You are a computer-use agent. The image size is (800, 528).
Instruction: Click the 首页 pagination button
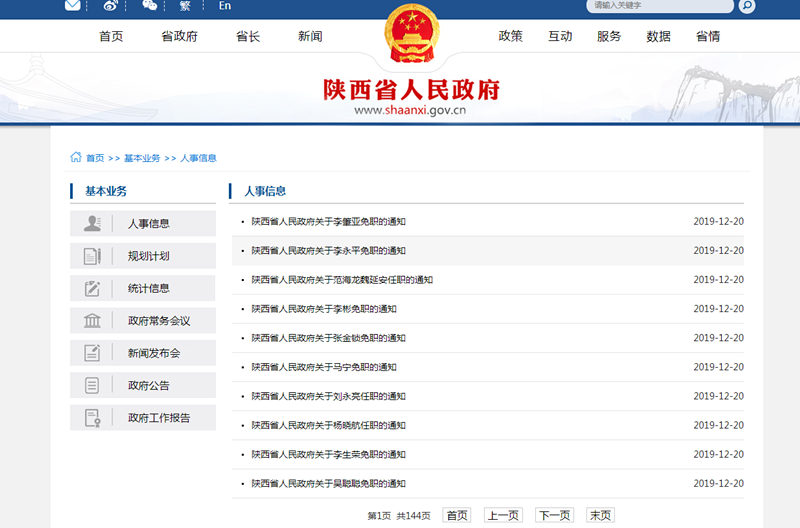pyautogui.click(x=457, y=515)
